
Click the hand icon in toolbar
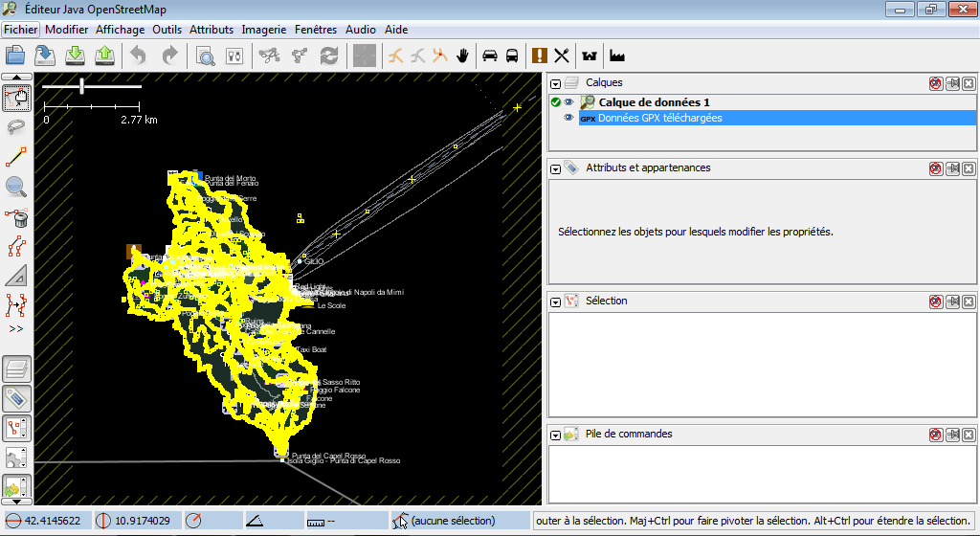click(x=463, y=56)
